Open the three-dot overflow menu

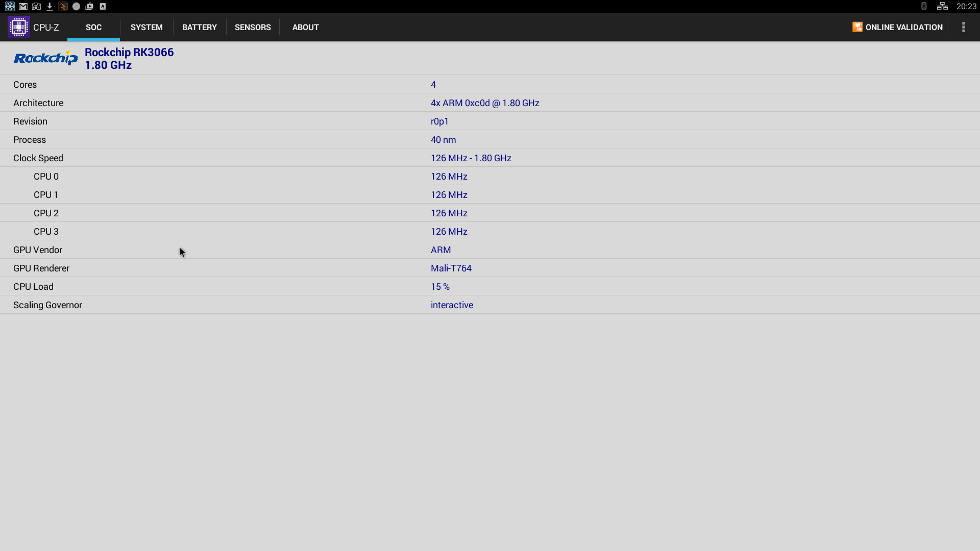[x=964, y=27]
